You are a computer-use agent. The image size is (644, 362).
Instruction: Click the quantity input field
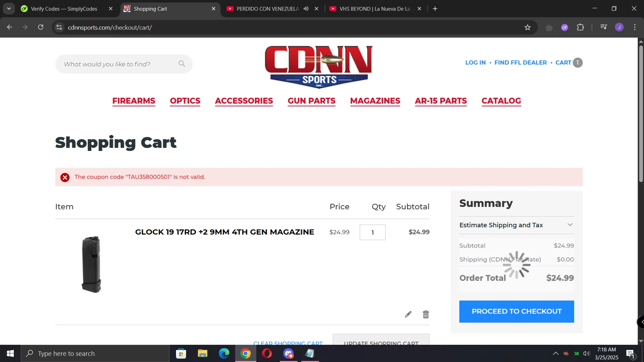373,232
